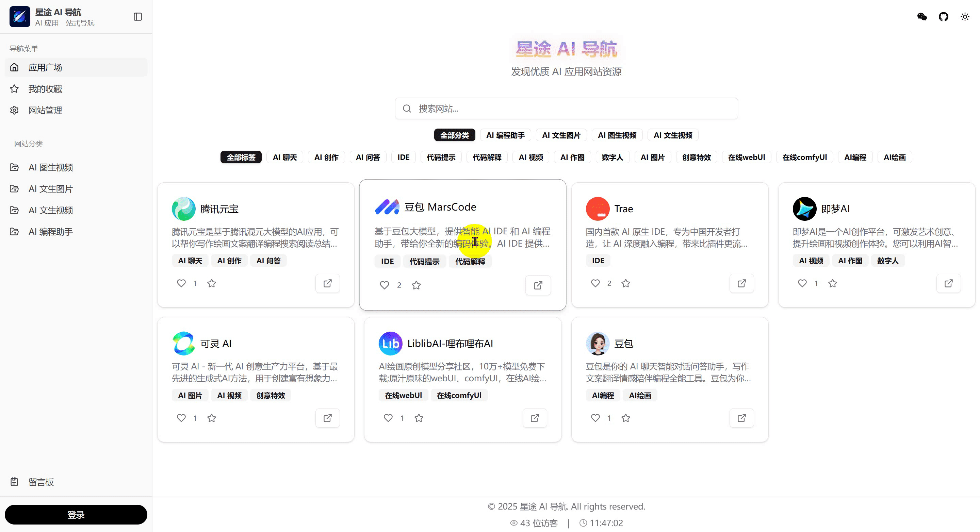Viewport: 980px width, 532px height.
Task: Click the '43 位访客' visitor counter text
Action: pos(539,523)
